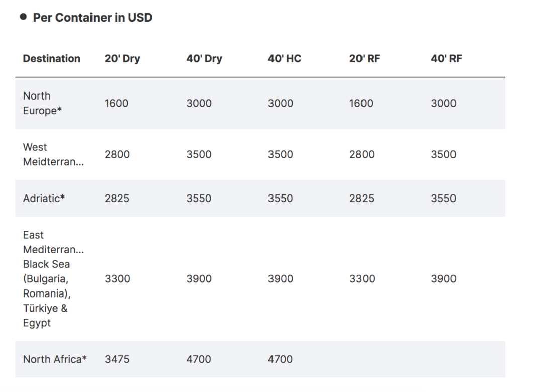Viewport: 543px width, 392px height.
Task: Select the 20' RF column header
Action: point(365,59)
